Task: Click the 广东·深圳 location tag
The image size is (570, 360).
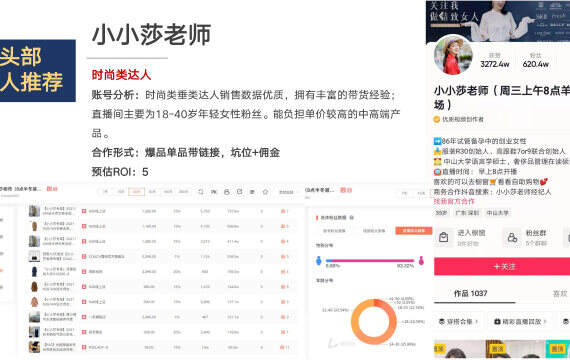Action: 467,213
